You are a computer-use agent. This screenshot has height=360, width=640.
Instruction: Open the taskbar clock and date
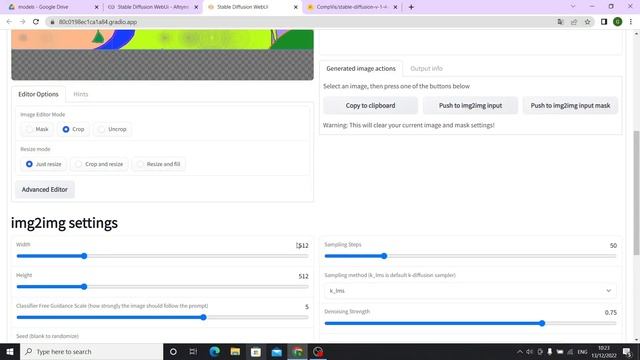tap(604, 351)
